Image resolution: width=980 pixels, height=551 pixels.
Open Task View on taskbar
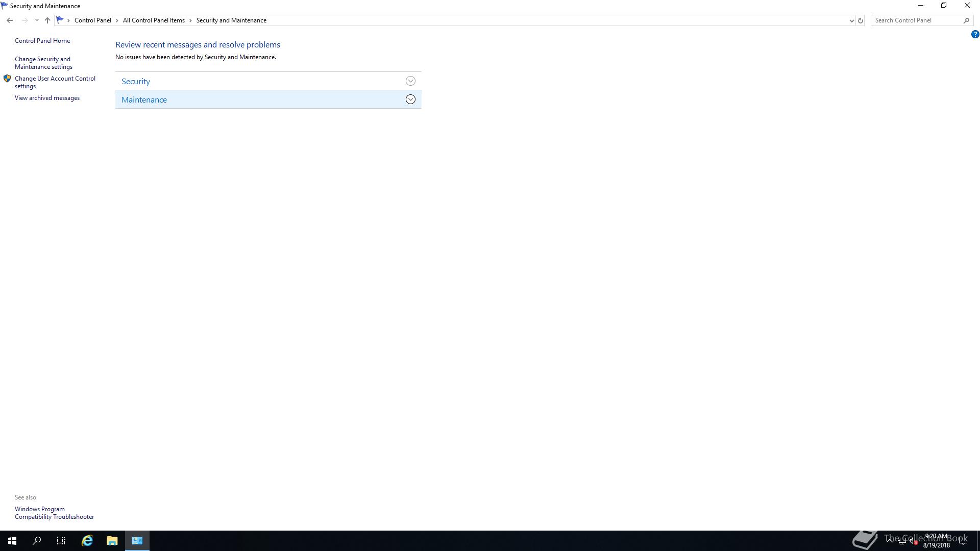[x=61, y=540]
